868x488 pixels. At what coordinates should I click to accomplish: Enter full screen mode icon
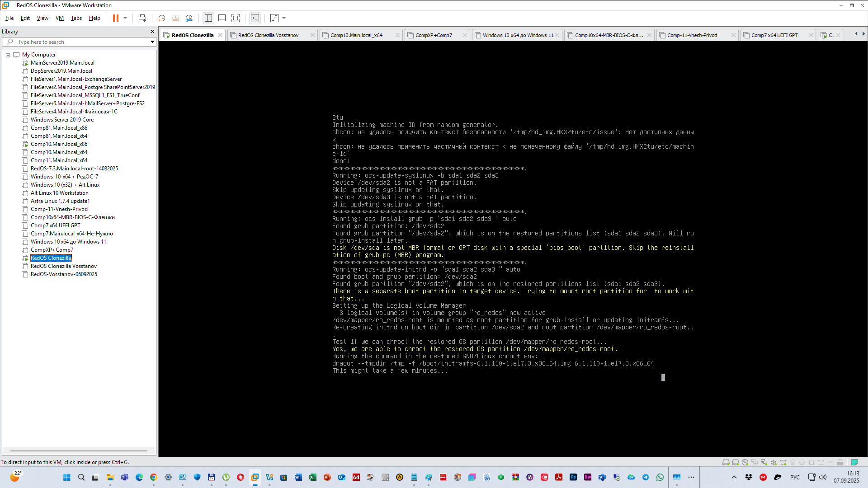tap(236, 18)
